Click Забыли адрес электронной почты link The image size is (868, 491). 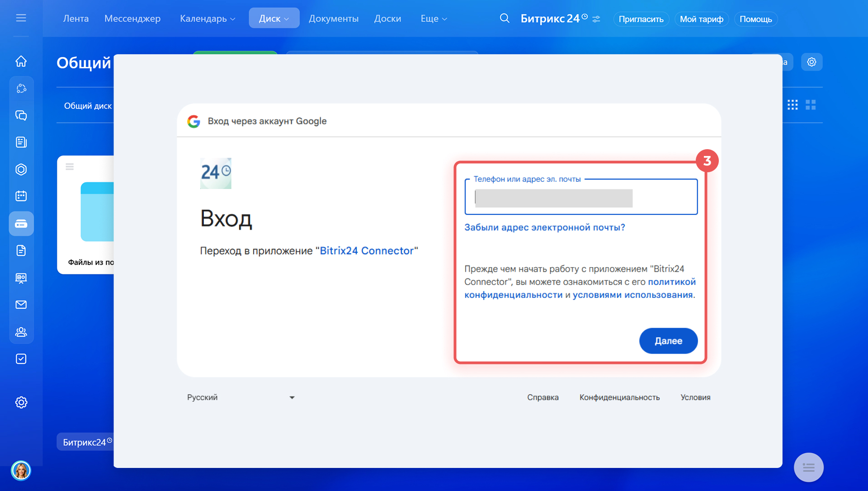click(545, 227)
